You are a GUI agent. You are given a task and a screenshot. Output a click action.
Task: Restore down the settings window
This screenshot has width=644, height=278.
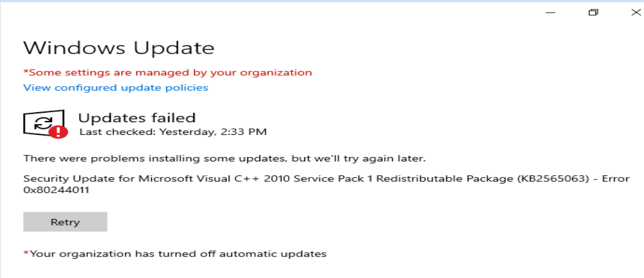pyautogui.click(x=593, y=13)
